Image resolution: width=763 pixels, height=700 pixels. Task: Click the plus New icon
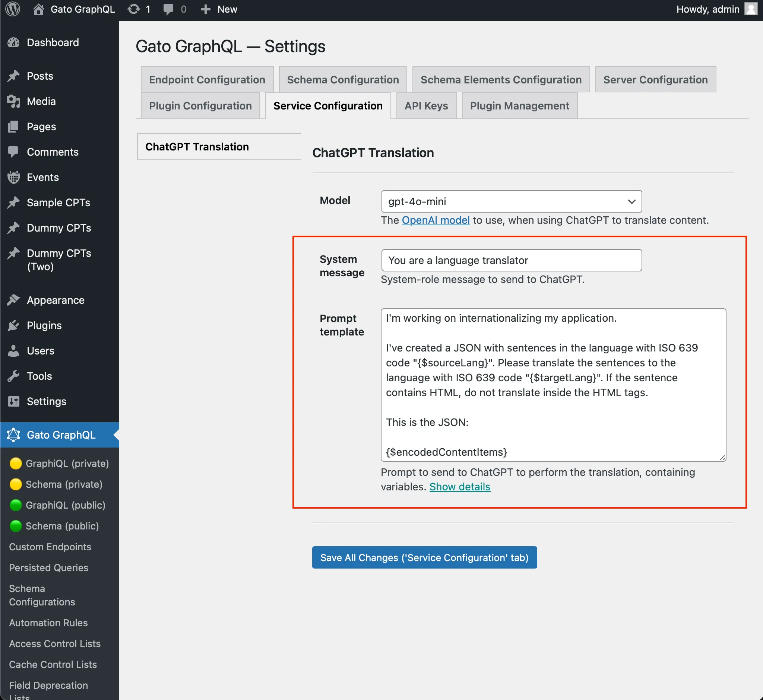205,9
